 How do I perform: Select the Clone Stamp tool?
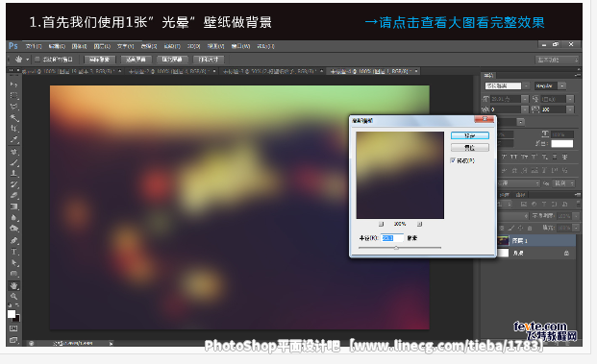tap(13, 174)
